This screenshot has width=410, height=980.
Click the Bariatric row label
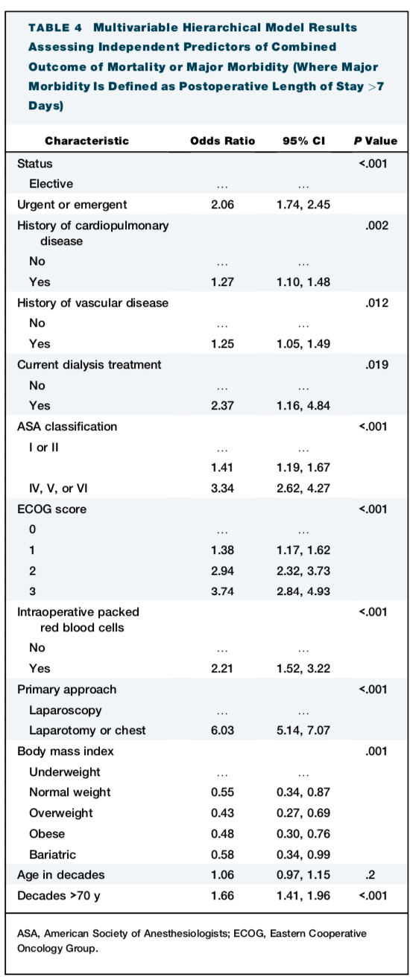(52, 854)
